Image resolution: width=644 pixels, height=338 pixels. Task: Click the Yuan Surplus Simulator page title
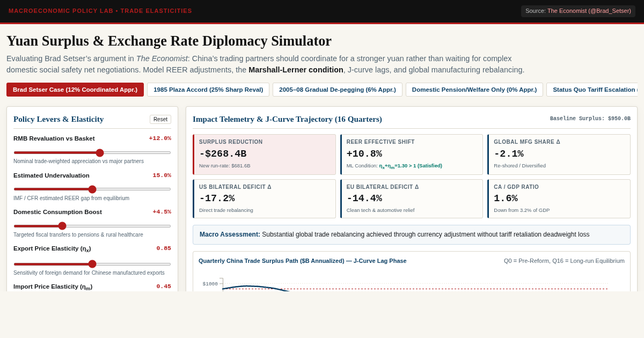pyautogui.click(x=169, y=41)
